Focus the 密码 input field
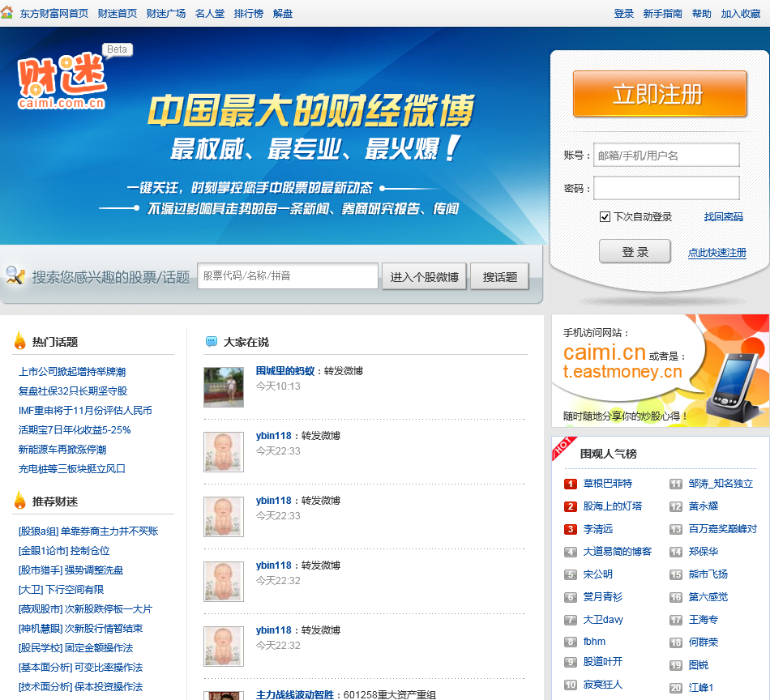 (666, 188)
